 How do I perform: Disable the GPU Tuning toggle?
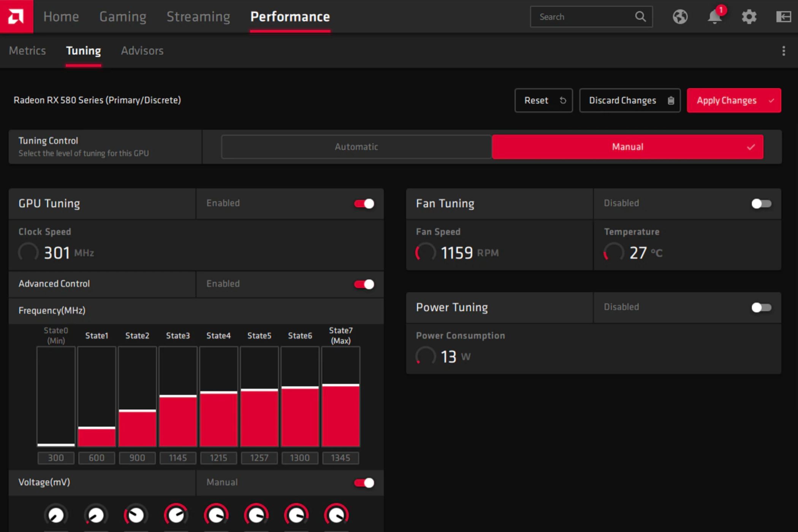click(x=364, y=204)
